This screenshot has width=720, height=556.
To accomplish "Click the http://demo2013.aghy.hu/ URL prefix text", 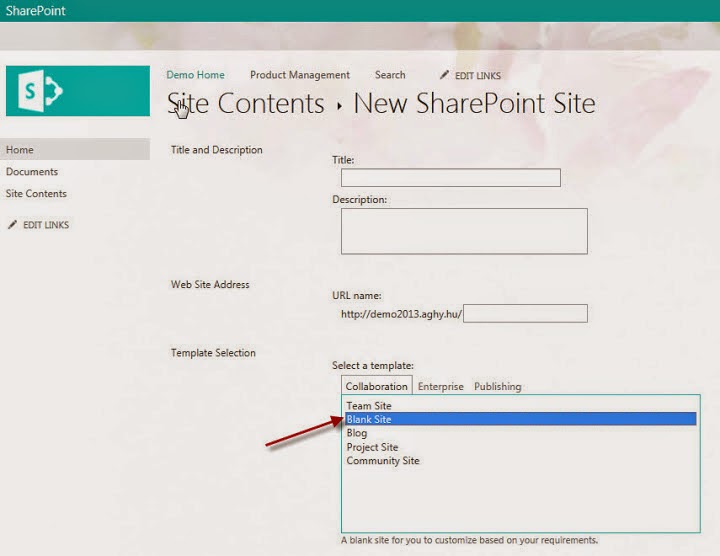I will coord(401,314).
